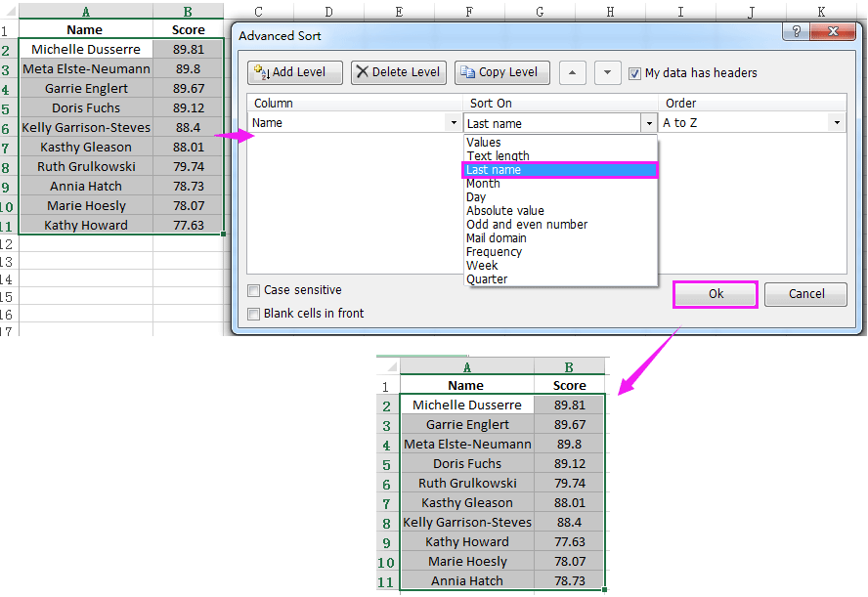
Task: Select Quarter sort option
Action: [x=560, y=278]
